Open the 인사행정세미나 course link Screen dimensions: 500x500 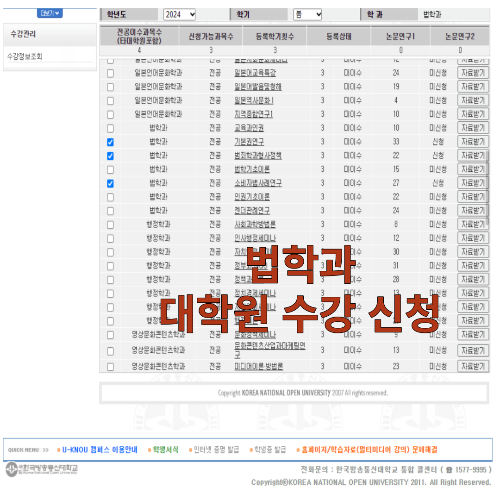(255, 238)
